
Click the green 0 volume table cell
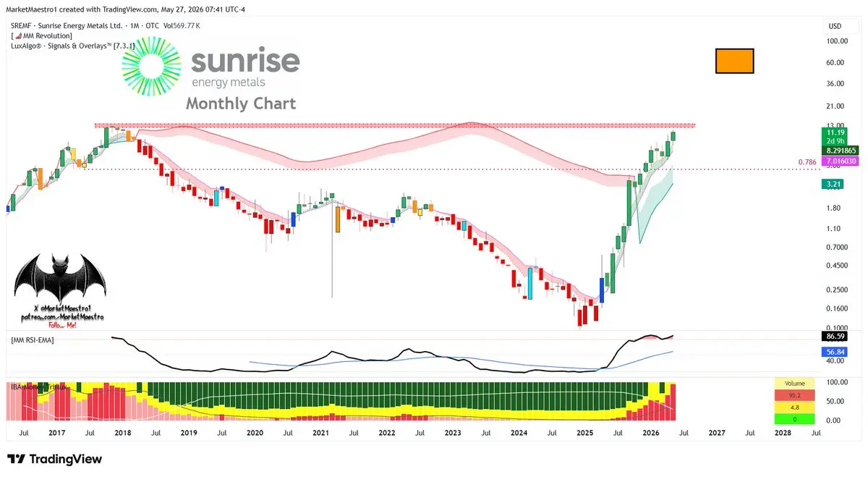pyautogui.click(x=794, y=419)
